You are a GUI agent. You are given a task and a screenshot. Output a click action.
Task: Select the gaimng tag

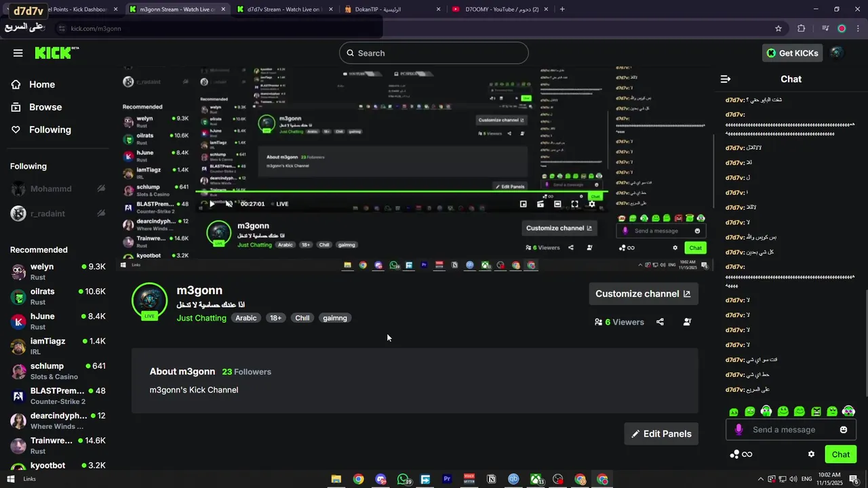click(x=335, y=318)
